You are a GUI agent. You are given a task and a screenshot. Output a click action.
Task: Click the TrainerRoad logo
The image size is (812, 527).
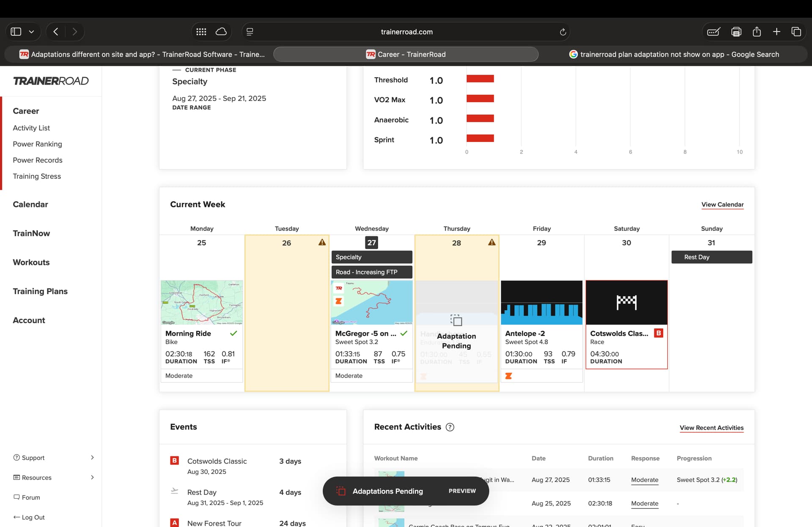point(51,81)
